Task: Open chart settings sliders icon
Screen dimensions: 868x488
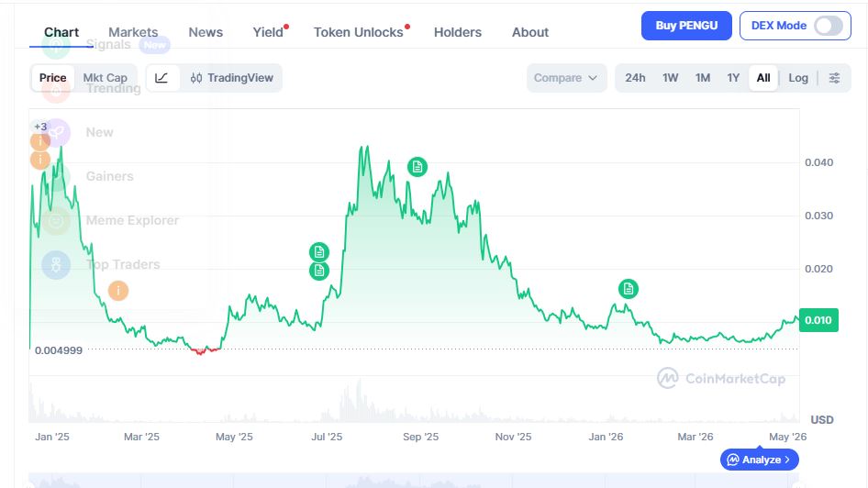Action: (x=834, y=78)
